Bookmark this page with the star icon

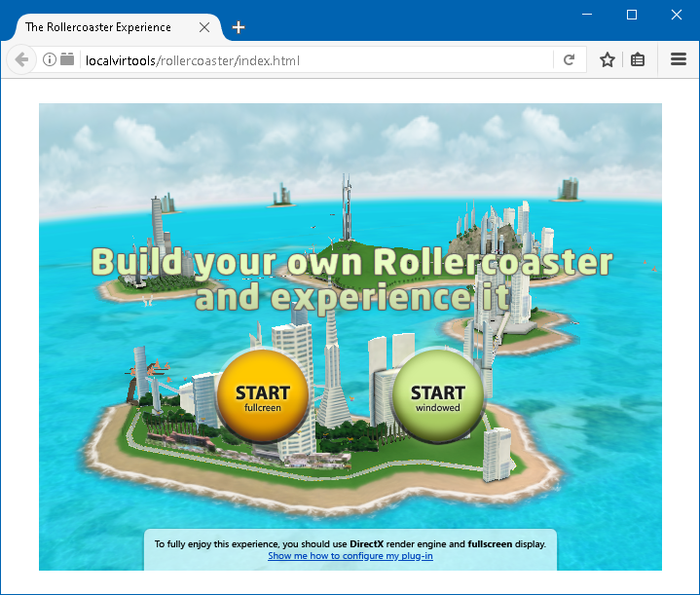608,59
